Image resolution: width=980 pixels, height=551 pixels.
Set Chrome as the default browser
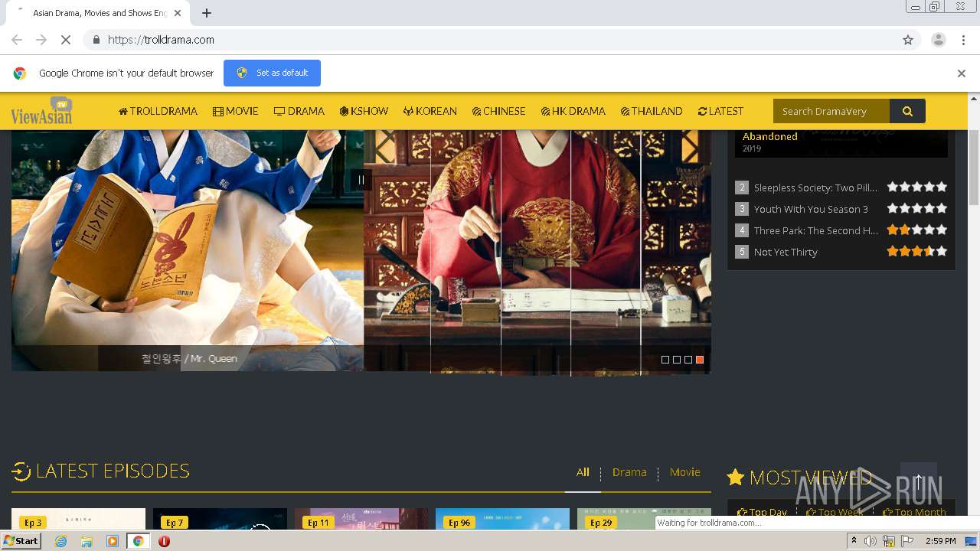272,73
